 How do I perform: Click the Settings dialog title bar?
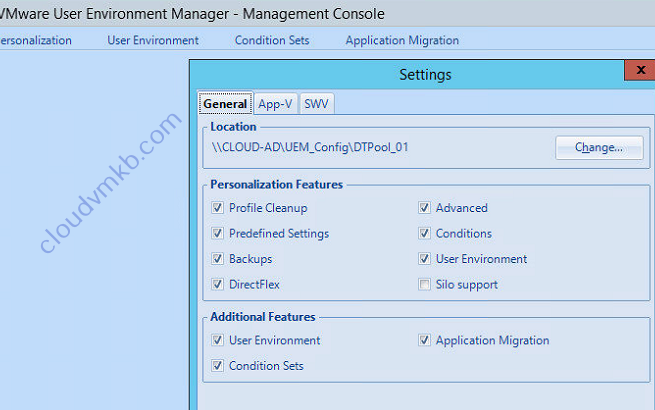click(x=425, y=75)
